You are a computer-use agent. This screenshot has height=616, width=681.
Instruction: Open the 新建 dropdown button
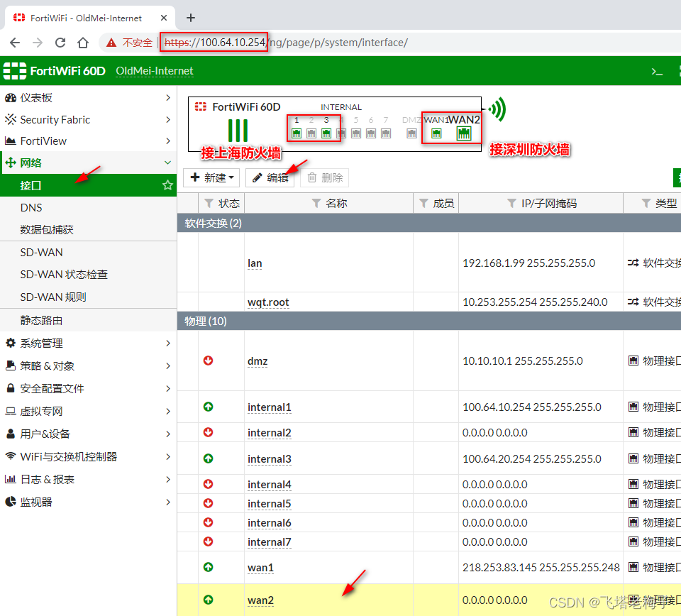pyautogui.click(x=211, y=177)
